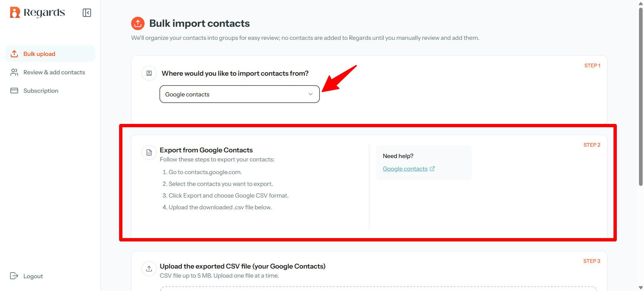Image resolution: width=644 pixels, height=291 pixels.
Task: Click the Regards logo
Action: pos(37,12)
